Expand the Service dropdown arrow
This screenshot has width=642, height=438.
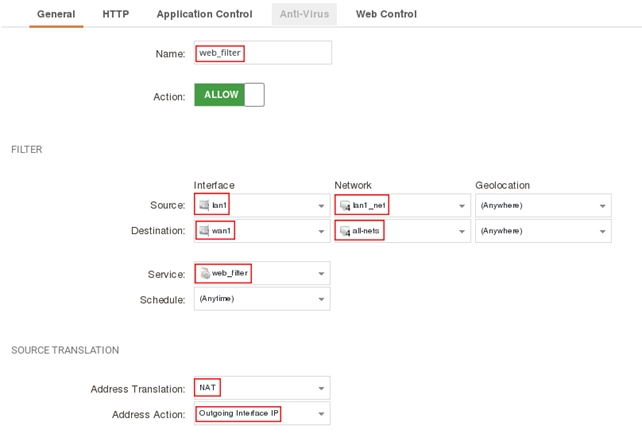(321, 274)
